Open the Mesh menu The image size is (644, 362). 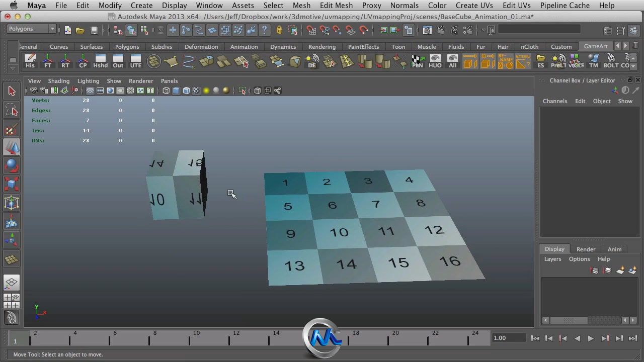(x=301, y=6)
